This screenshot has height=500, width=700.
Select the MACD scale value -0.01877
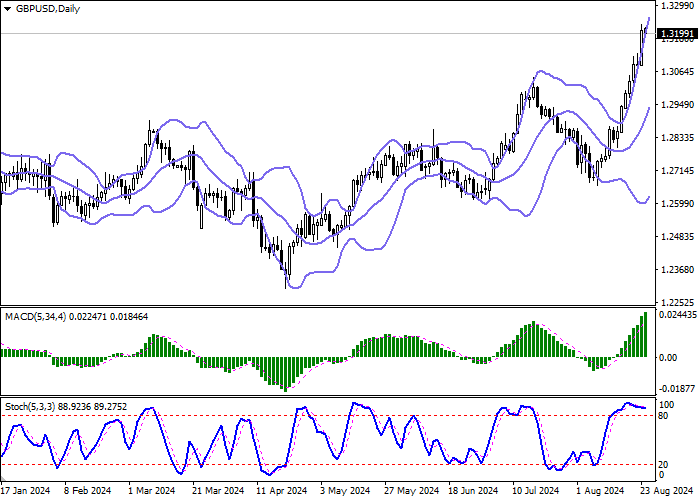tap(677, 388)
